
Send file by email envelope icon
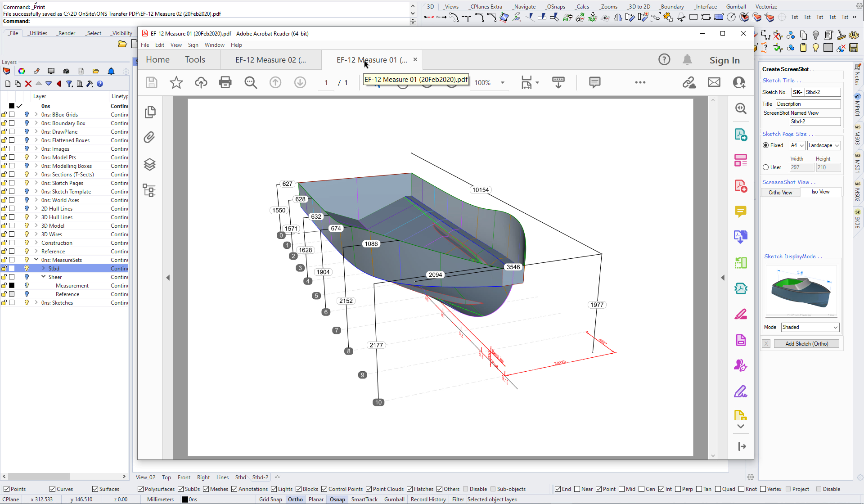click(x=714, y=82)
